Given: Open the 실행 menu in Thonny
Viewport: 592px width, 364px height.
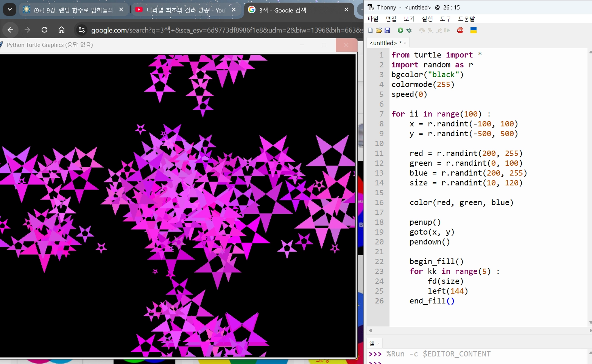Looking at the screenshot, I should 427,19.
